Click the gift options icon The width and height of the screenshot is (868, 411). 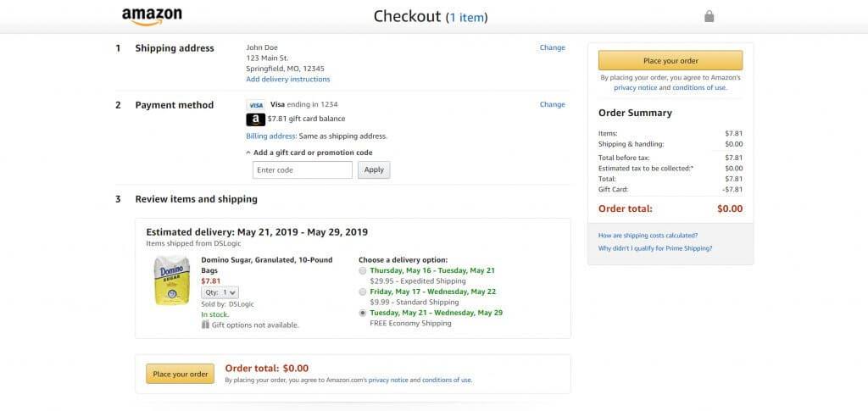point(205,325)
